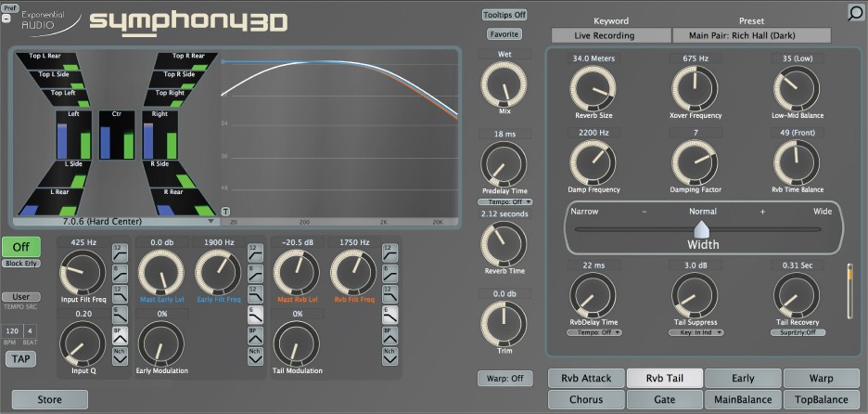868x414 pixels.
Task: Toggle the green Off bypass button
Action: 21,247
